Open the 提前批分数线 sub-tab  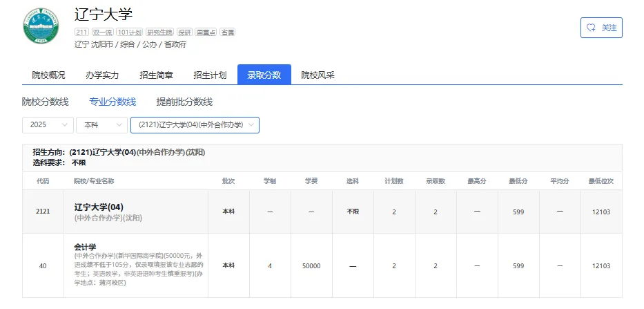(184, 102)
